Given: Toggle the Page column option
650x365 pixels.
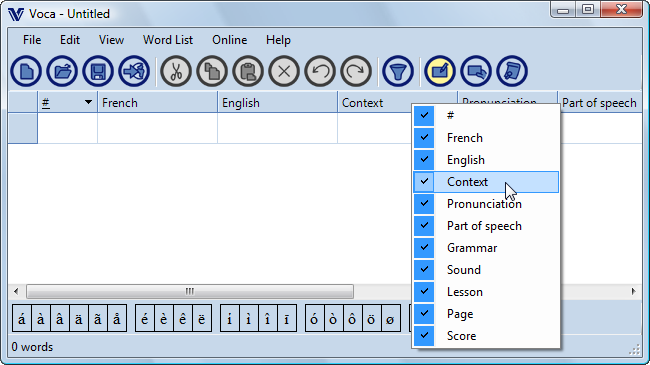Looking at the screenshot, I should coord(486,314).
